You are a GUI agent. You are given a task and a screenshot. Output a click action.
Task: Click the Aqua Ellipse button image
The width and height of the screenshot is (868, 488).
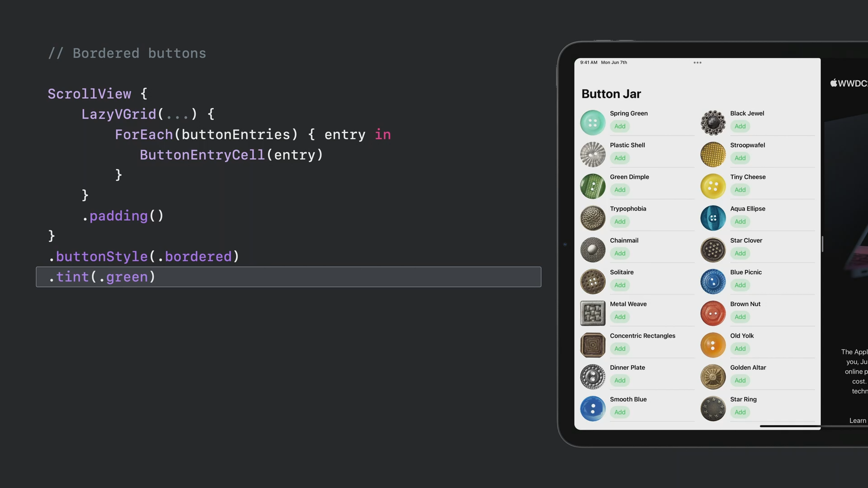(x=713, y=218)
